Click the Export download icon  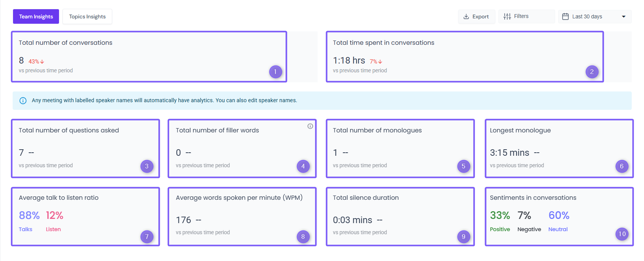[466, 16]
